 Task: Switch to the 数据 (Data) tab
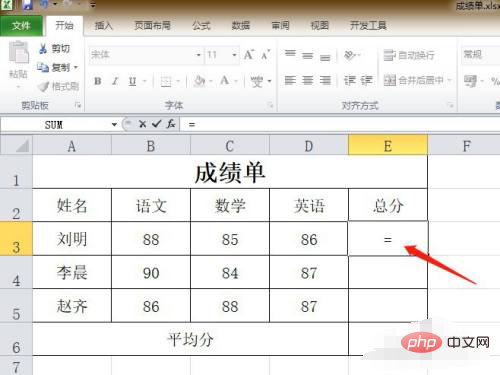tap(241, 26)
